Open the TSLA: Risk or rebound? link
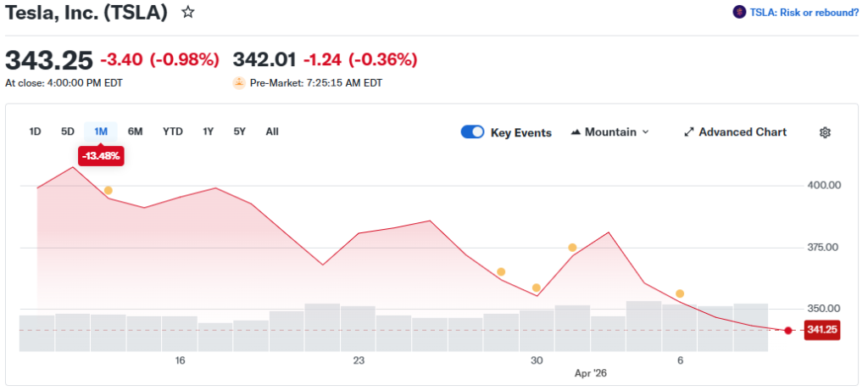 click(803, 12)
